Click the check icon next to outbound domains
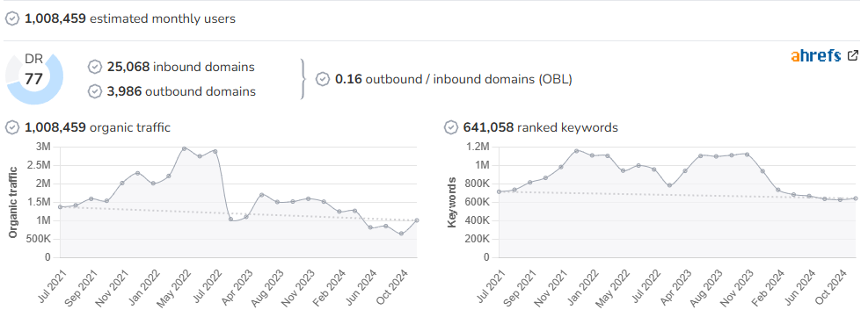The height and width of the screenshot is (317, 868). [x=95, y=91]
